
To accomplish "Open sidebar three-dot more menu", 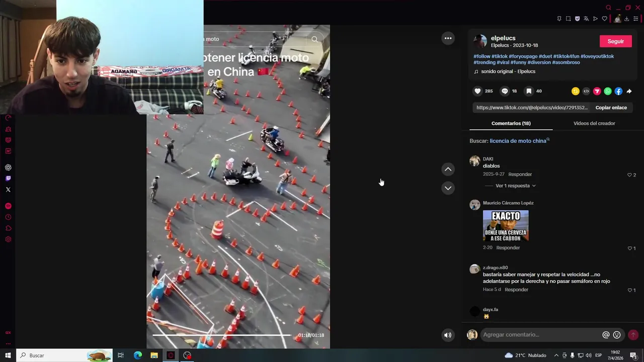I will tap(8, 344).
